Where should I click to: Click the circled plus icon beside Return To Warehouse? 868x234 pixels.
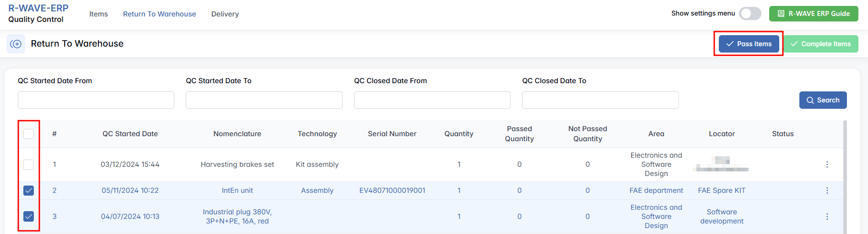(x=16, y=44)
